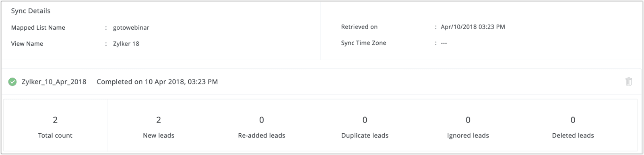Click the green completed checkmark icon
The width and height of the screenshot is (644, 155).
point(12,82)
